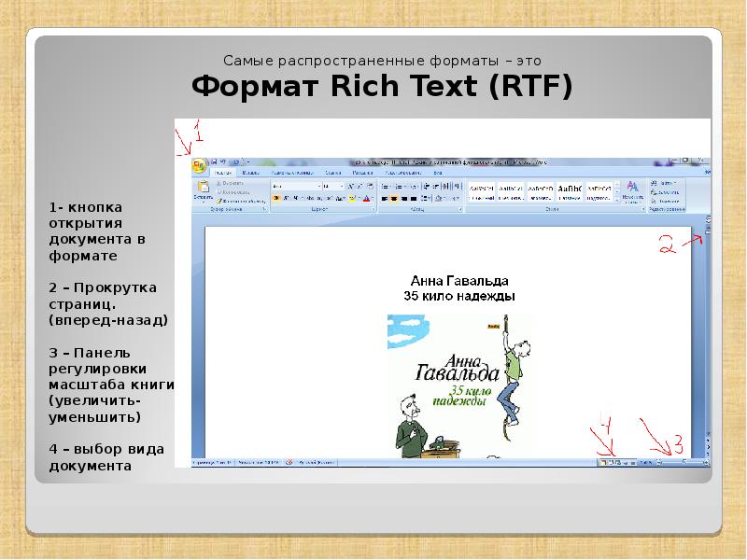
Task: Click the center alignment button
Action: point(394,197)
